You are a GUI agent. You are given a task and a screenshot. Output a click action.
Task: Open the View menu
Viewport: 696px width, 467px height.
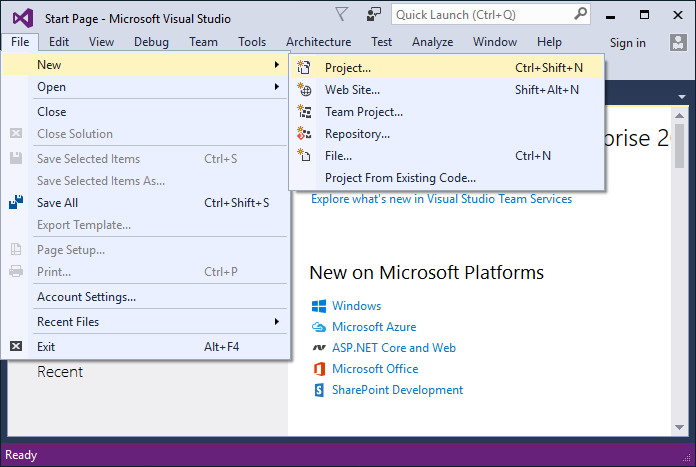[101, 42]
